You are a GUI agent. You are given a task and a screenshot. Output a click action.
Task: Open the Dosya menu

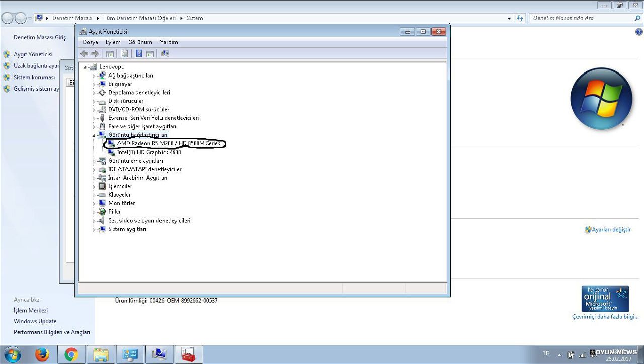[91, 42]
